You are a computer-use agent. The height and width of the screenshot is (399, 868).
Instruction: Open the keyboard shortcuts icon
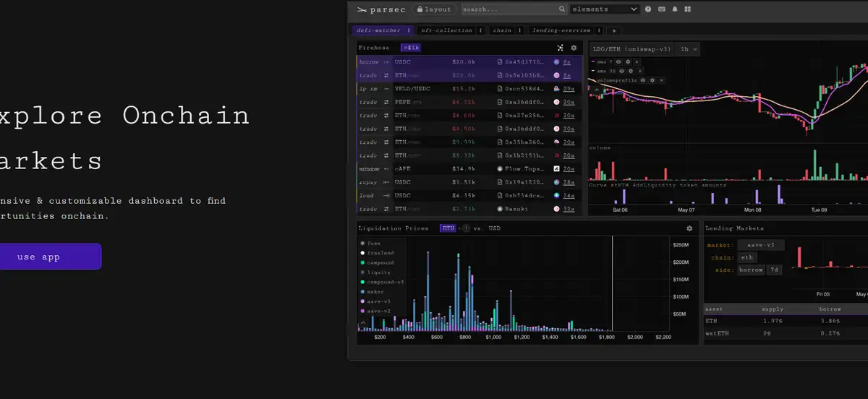point(662,9)
